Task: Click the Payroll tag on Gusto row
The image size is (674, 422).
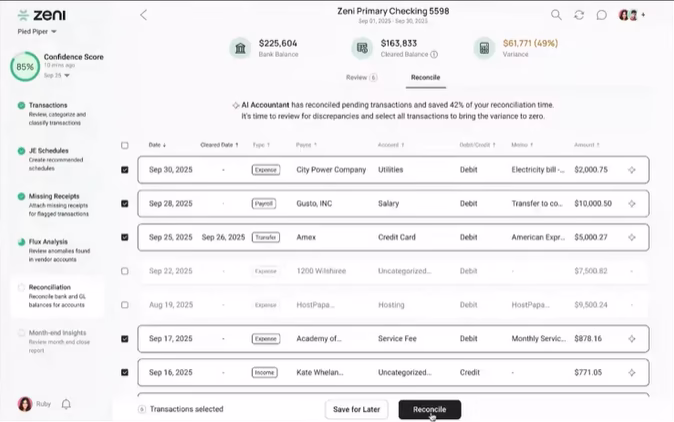Action: click(263, 203)
